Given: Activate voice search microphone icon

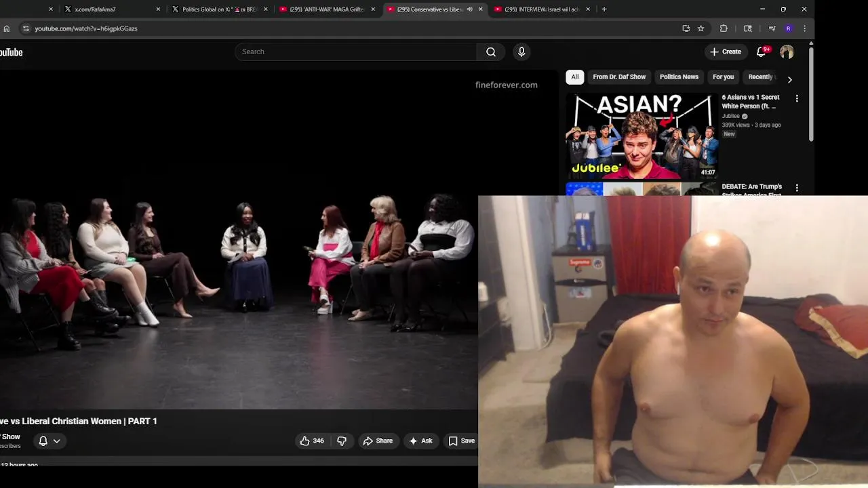Looking at the screenshot, I should [521, 52].
